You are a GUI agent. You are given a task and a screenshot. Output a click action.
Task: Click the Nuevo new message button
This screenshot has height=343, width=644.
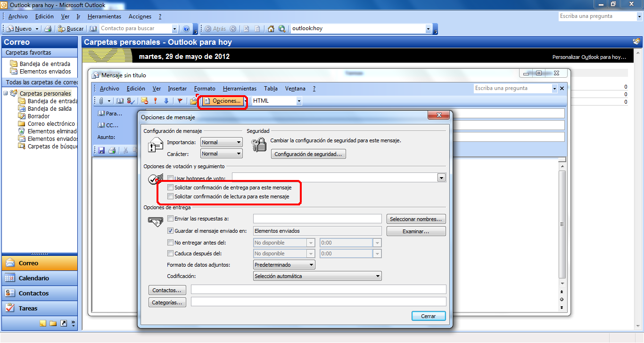click(19, 29)
